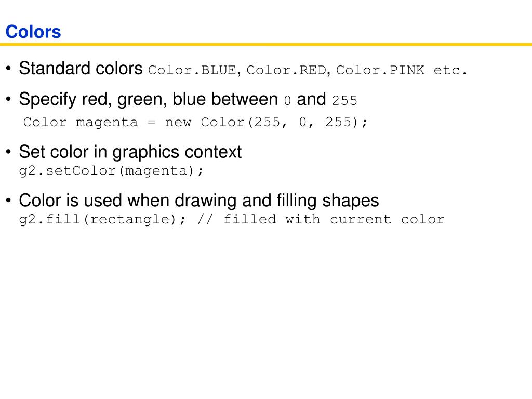Click Color is used when drawing text
Viewport: 532px width, 399px height.
(x=128, y=201)
